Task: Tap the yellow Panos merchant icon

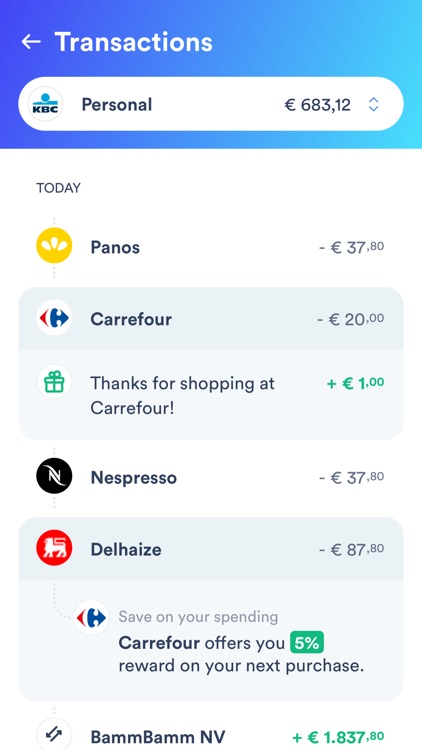Action: coord(54,246)
